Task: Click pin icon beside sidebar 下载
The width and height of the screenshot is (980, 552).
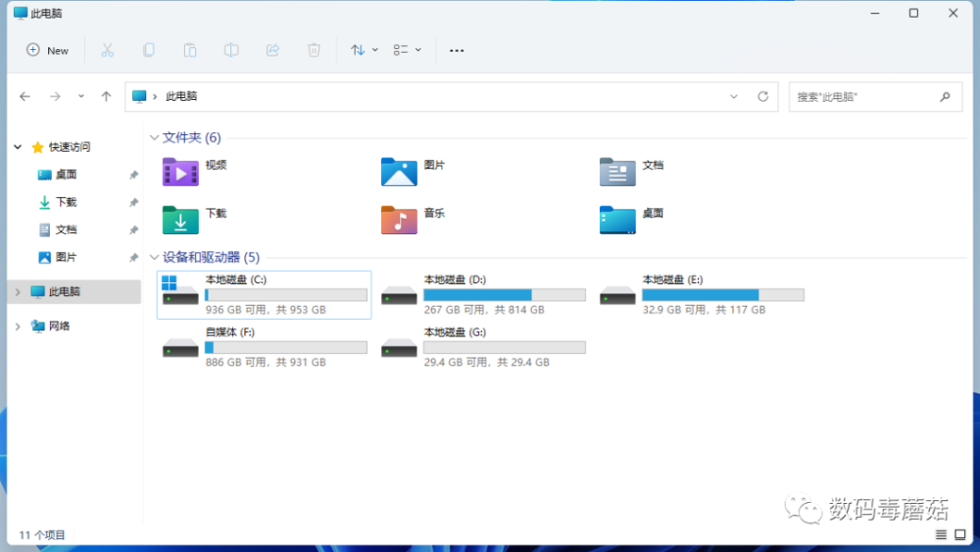Action: click(133, 203)
